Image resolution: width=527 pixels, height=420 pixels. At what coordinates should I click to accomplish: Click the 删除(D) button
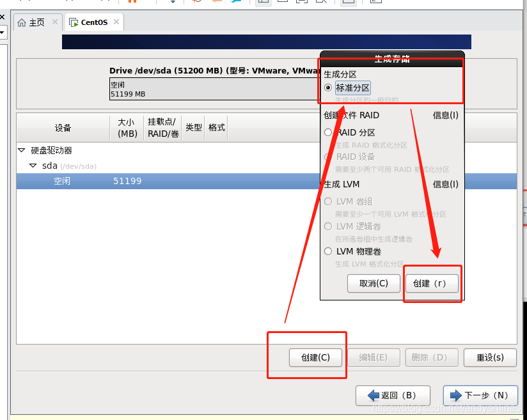coord(432,357)
